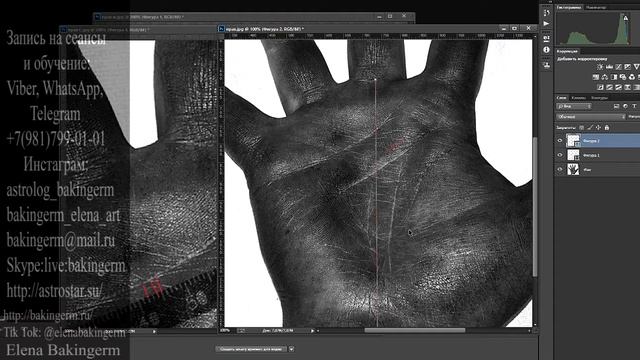Image resolution: width=640 pixels, height=360 pixels.
Task: Click the Фон layer hand thumbnail
Action: pos(573,169)
